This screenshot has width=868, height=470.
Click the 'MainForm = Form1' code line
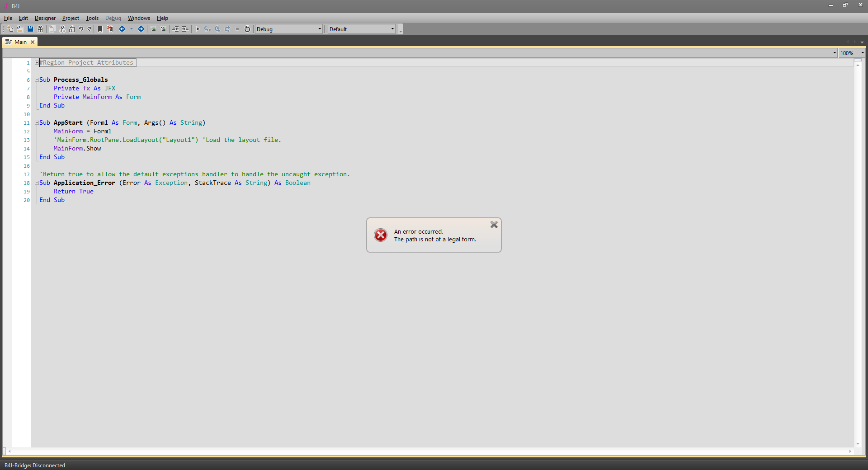pyautogui.click(x=82, y=132)
